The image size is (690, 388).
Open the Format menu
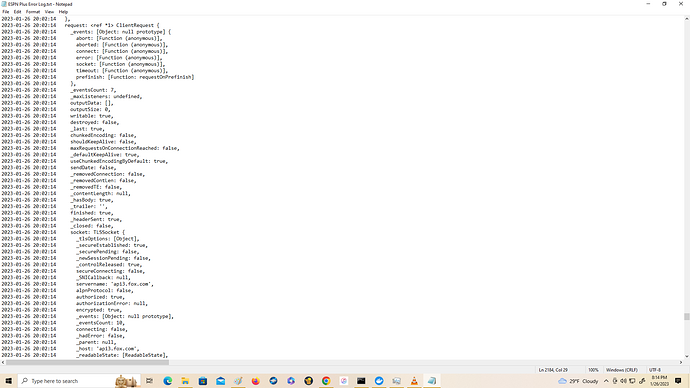tap(33, 12)
